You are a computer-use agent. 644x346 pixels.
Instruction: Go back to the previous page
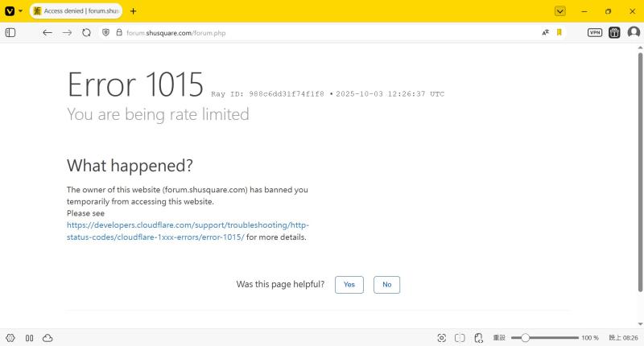[x=47, y=32]
